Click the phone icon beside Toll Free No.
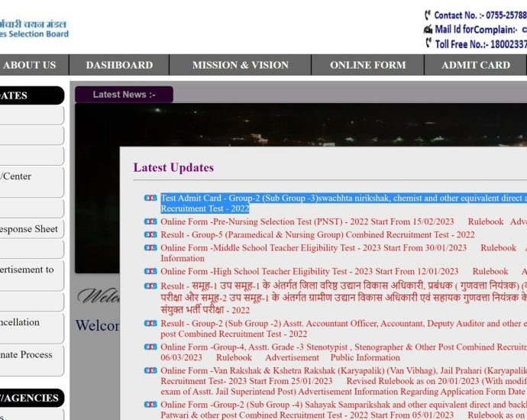The height and width of the screenshot is (420, 527). click(428, 44)
